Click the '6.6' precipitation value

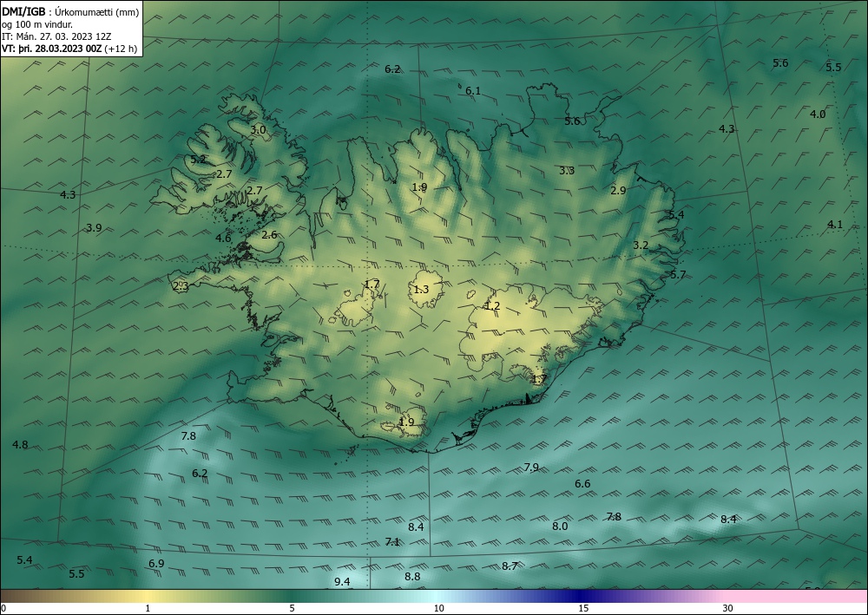582,483
